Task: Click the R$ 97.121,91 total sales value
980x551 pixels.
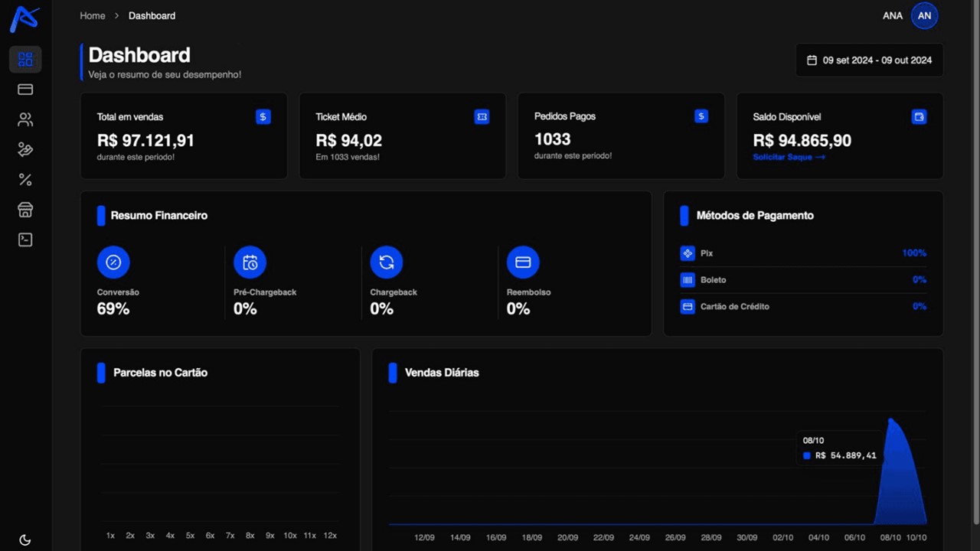Action: pos(145,141)
